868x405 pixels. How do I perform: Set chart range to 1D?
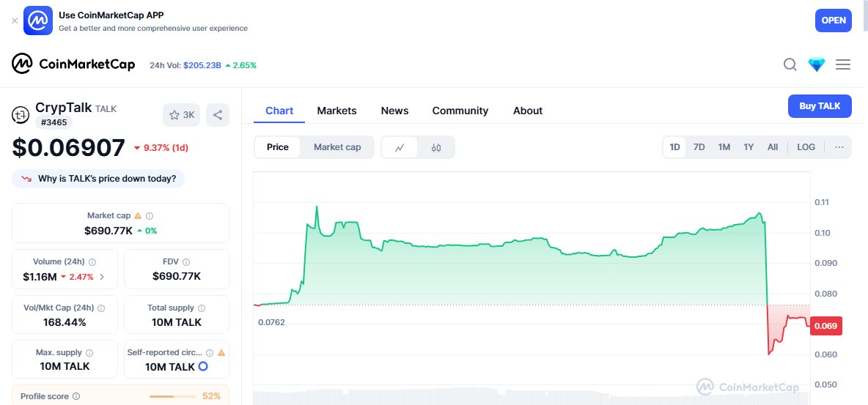[x=674, y=147]
